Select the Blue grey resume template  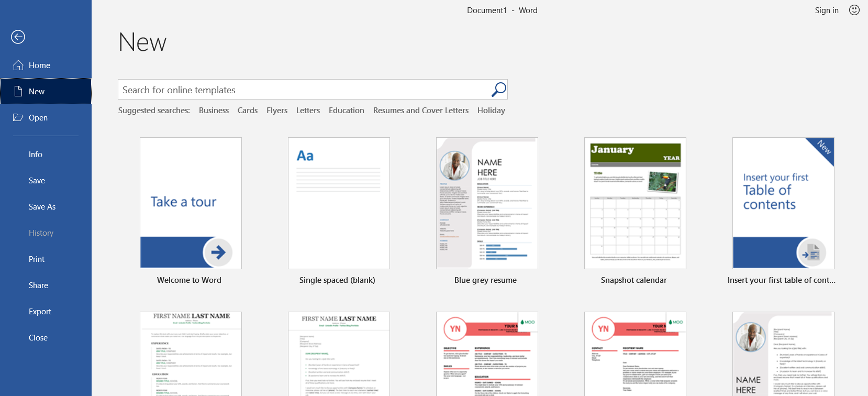487,203
